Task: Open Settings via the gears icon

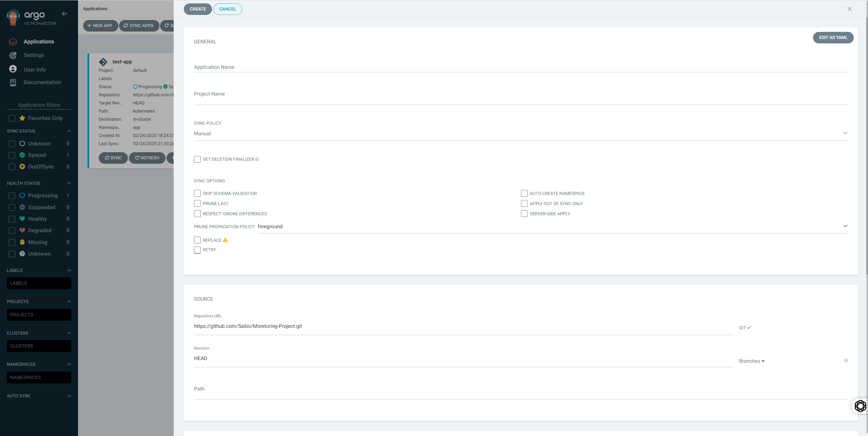Action: pos(13,55)
